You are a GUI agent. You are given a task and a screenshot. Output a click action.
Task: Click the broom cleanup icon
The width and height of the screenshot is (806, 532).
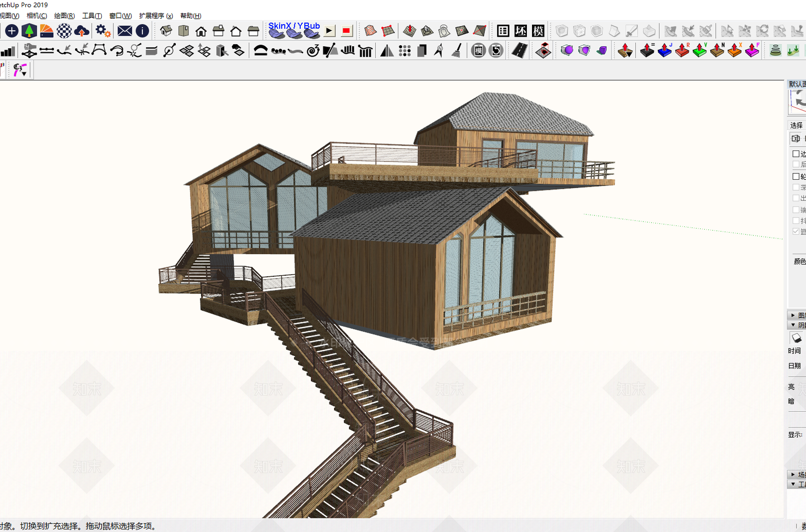pyautogui.click(x=457, y=50)
